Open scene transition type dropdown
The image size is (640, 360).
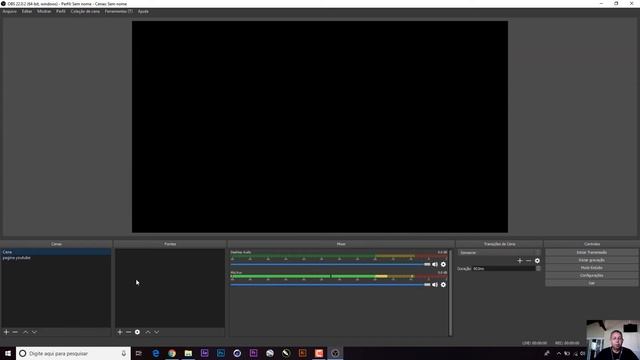click(499, 253)
